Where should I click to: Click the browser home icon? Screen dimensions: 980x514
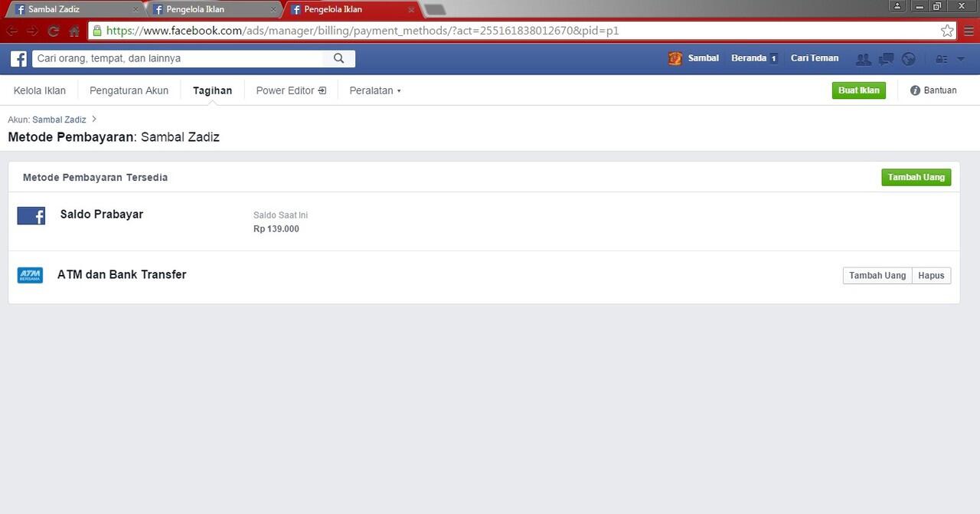[x=74, y=31]
